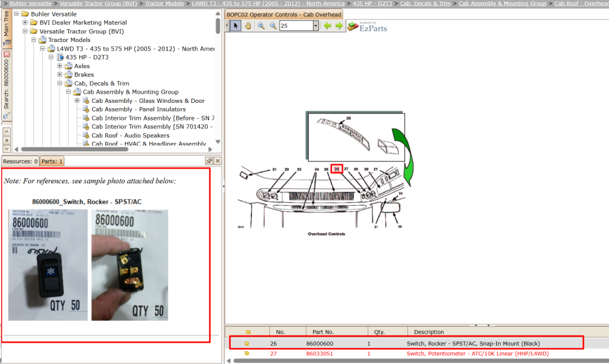609x364 pixels.
Task: Expand Cab Assembly - Glass Windows & Door
Action: point(77,100)
